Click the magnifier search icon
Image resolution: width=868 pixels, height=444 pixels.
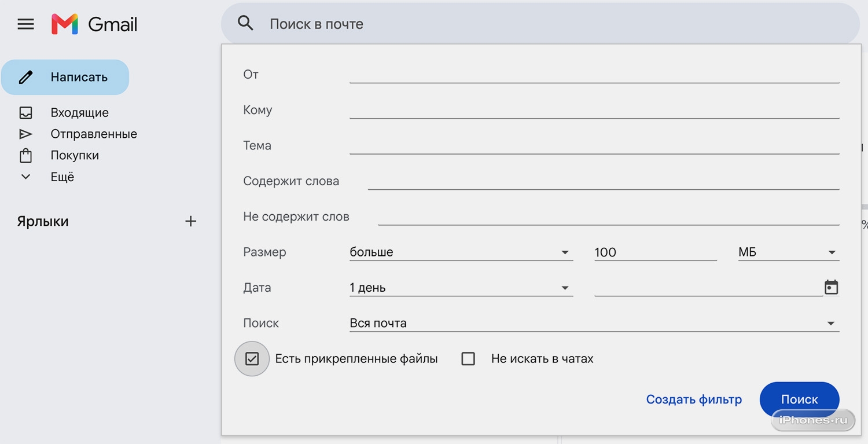tap(245, 24)
